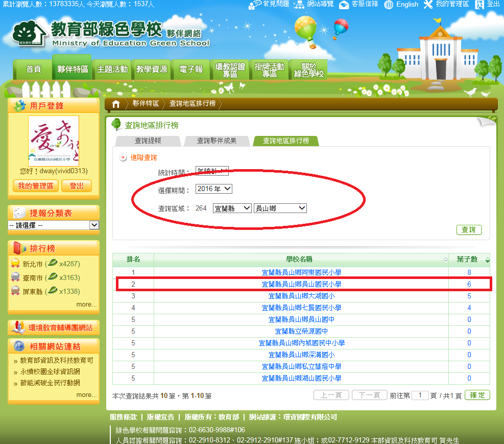This screenshot has height=444, width=504.
Task: Switch to the 查詢夥伴成果 tab
Action: pyautogui.click(x=217, y=141)
